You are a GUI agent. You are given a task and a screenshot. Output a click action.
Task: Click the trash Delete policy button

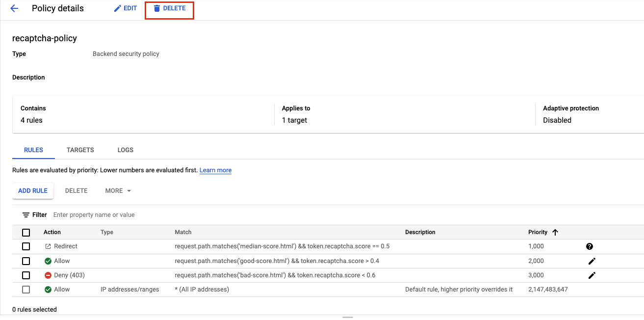click(x=169, y=8)
